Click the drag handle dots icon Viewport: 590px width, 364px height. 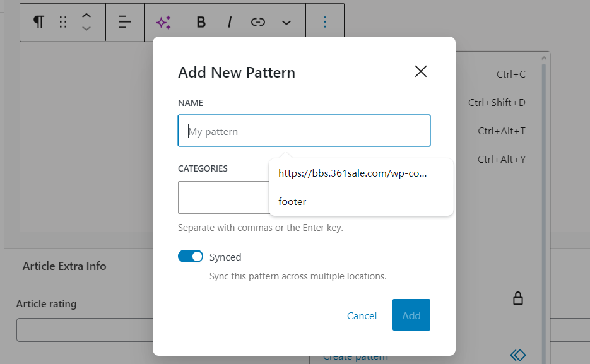pyautogui.click(x=63, y=22)
